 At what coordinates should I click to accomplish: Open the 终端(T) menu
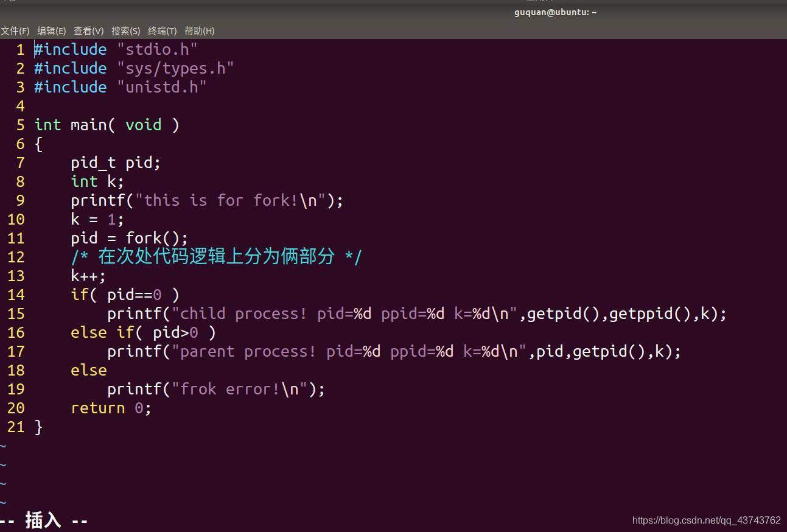163,30
